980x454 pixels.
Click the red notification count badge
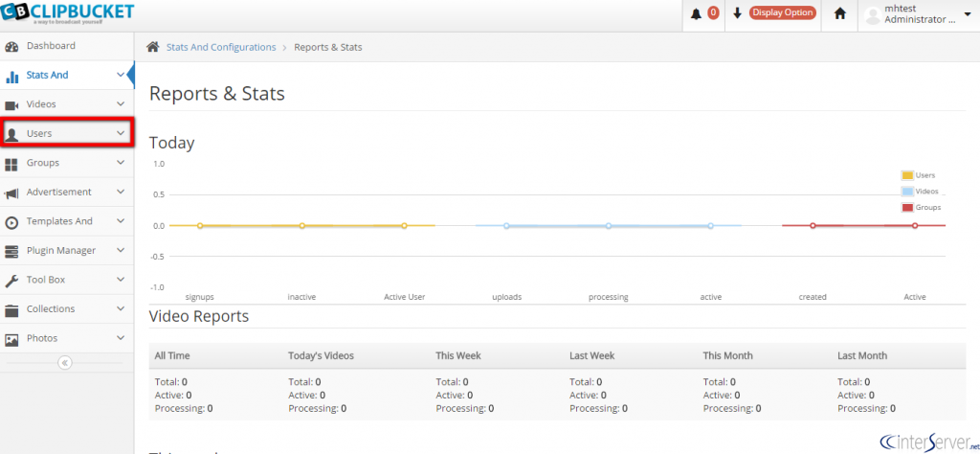click(713, 13)
